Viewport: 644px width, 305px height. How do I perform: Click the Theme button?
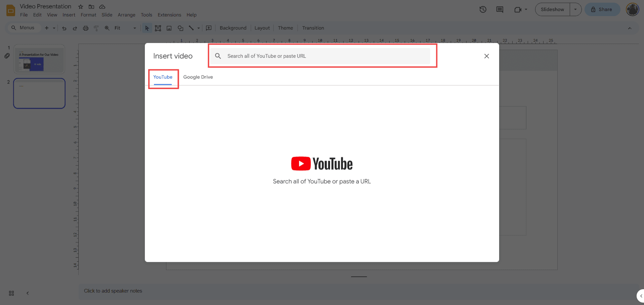click(285, 28)
